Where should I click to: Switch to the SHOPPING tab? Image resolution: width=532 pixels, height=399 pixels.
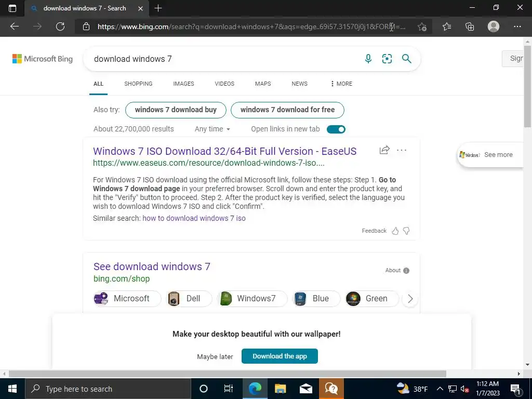click(138, 84)
